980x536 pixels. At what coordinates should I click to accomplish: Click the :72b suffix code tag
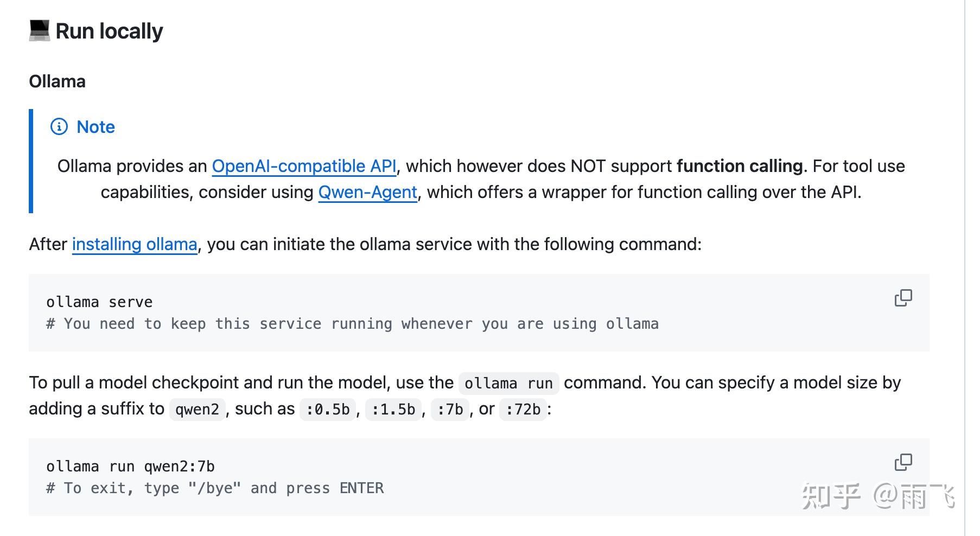coord(523,410)
